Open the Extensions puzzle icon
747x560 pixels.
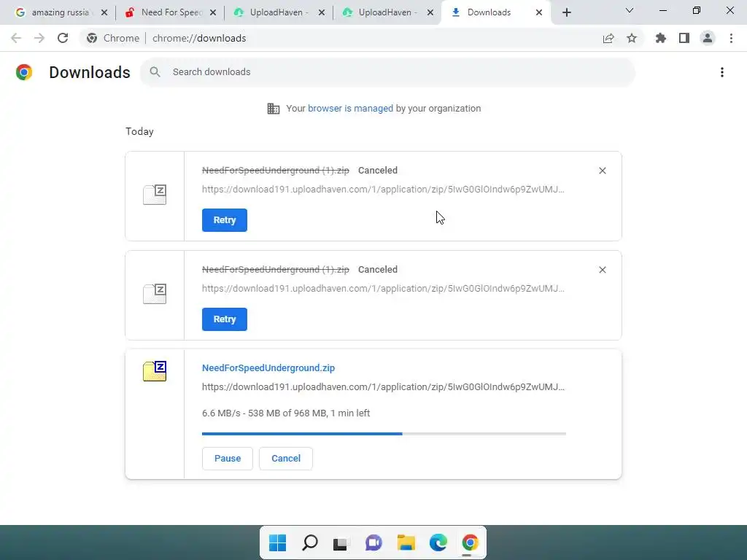point(661,38)
